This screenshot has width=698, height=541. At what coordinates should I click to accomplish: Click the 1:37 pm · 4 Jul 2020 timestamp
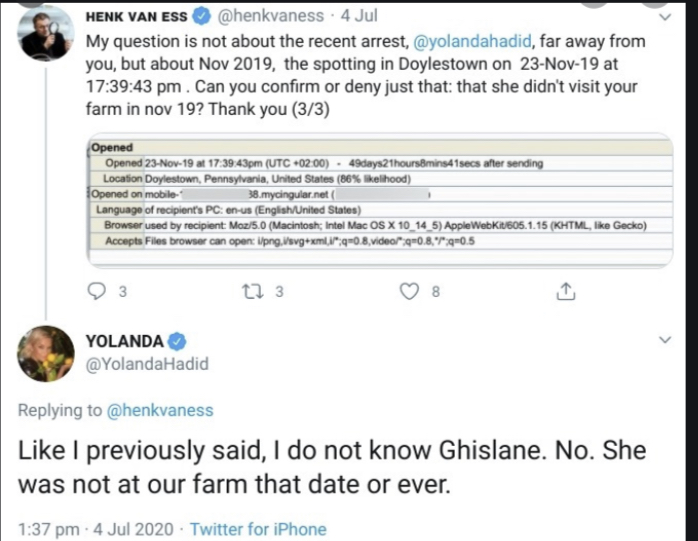click(x=94, y=528)
